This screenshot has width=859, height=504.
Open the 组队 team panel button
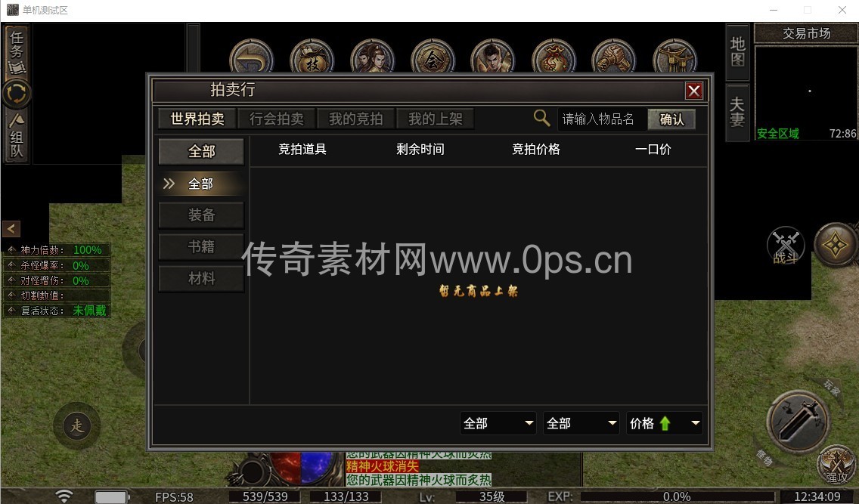click(x=17, y=136)
